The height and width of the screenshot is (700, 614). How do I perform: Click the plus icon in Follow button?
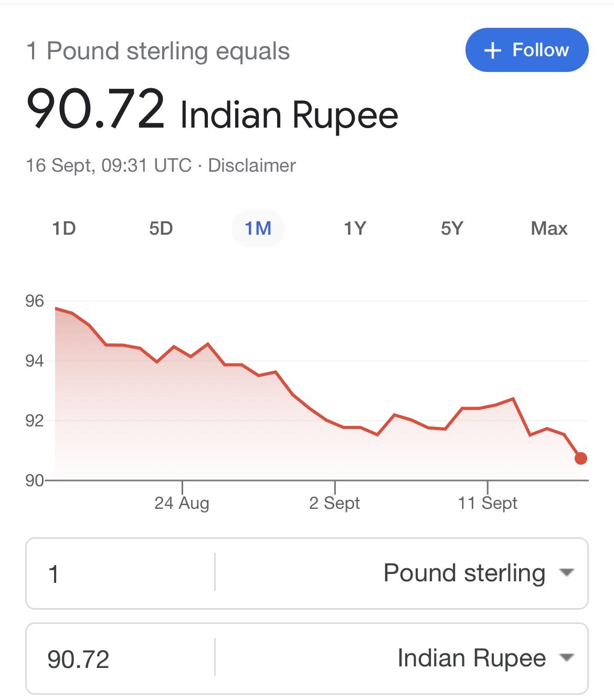[492, 50]
